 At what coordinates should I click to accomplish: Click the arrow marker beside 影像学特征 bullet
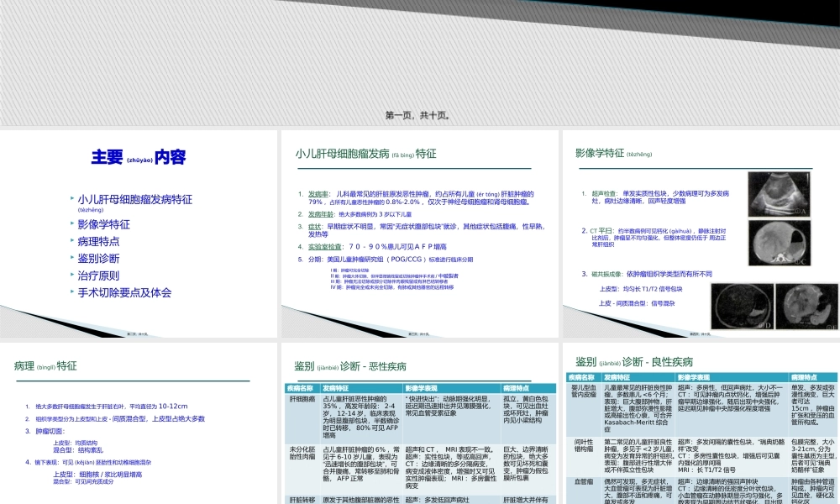(x=71, y=224)
